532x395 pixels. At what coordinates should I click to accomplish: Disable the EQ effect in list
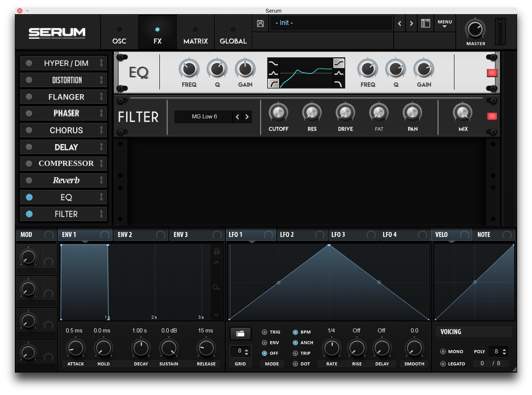[x=29, y=197]
